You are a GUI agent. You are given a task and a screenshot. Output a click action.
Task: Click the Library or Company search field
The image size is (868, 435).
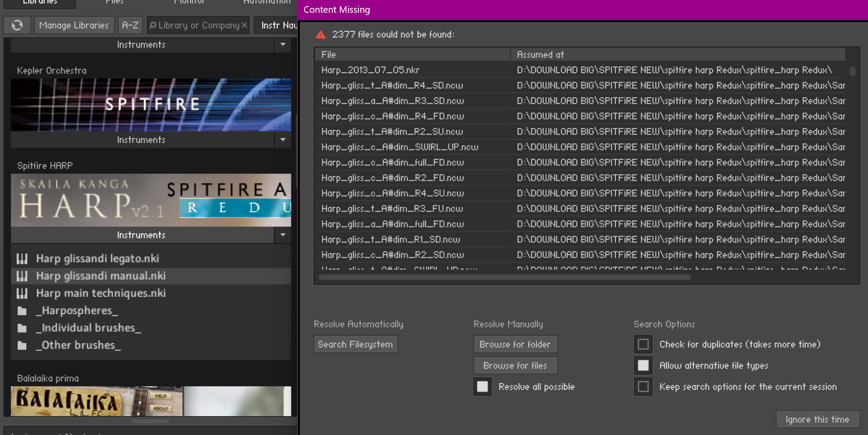coord(199,25)
